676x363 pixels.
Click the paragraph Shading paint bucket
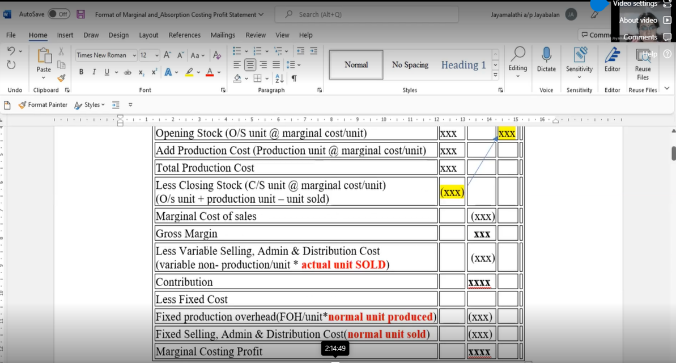pyautogui.click(x=237, y=78)
